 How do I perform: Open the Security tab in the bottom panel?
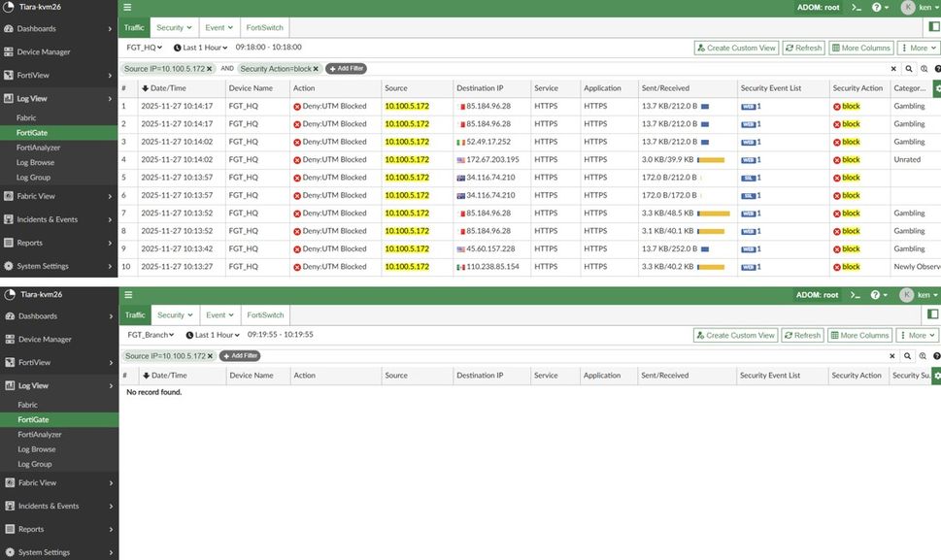[175, 315]
